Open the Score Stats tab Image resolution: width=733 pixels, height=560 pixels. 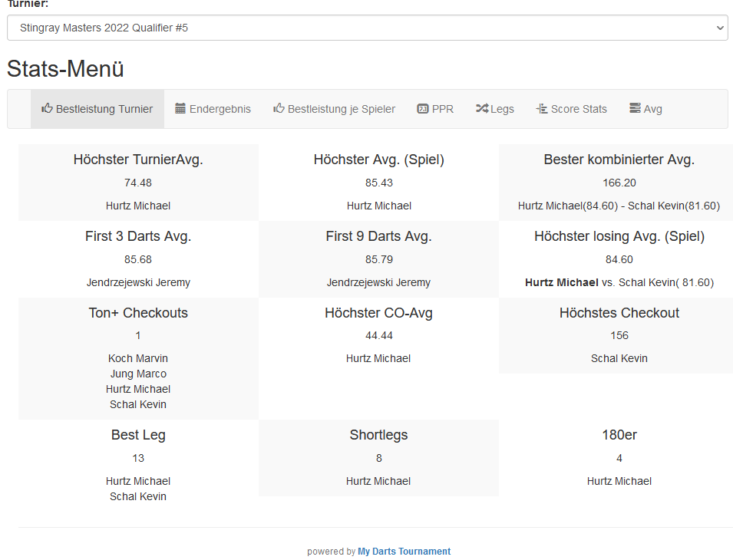(x=579, y=109)
